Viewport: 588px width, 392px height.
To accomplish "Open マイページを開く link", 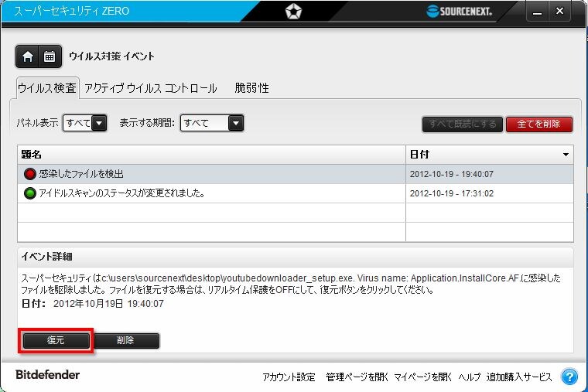I will pos(422,377).
